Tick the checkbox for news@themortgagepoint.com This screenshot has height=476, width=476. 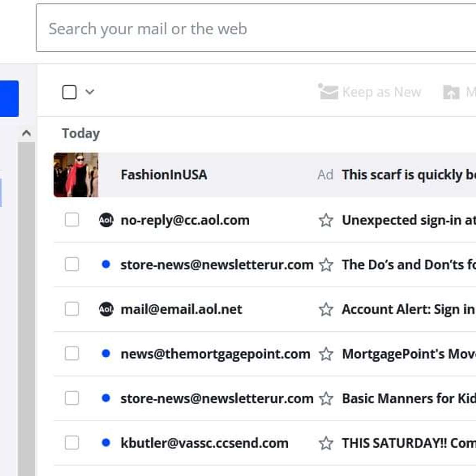[x=72, y=354]
